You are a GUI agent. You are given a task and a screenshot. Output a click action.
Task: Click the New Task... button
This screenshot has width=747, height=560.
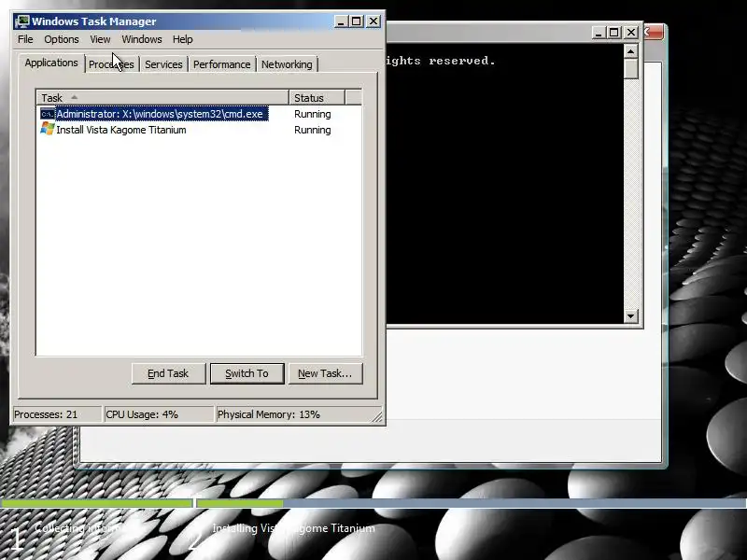pos(325,373)
